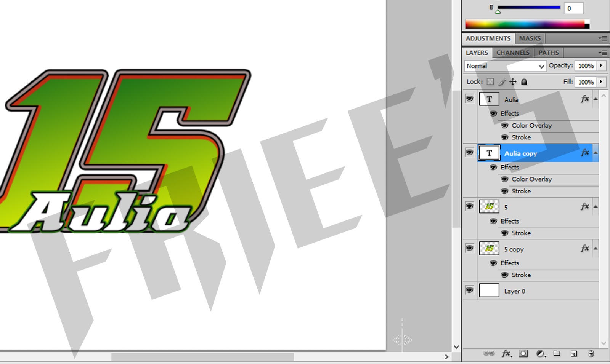Image resolution: width=610 pixels, height=364 pixels.
Task: Add a layer mask
Action: point(523,354)
